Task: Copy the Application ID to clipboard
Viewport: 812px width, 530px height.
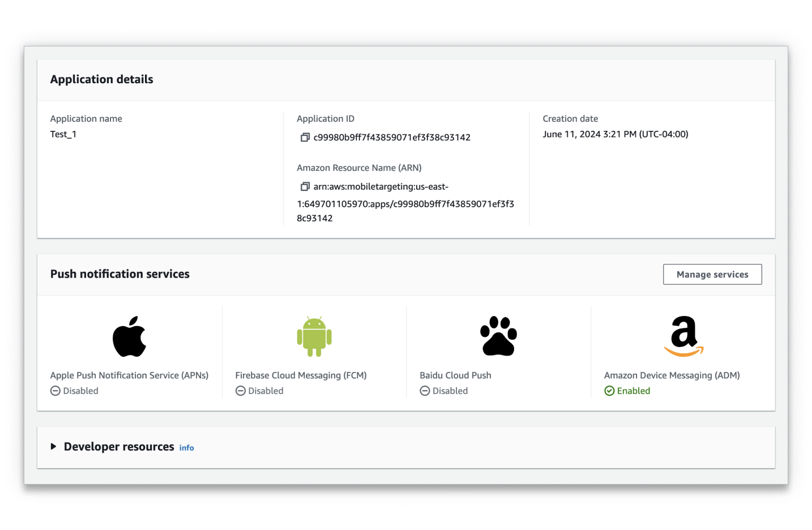Action: 305,138
